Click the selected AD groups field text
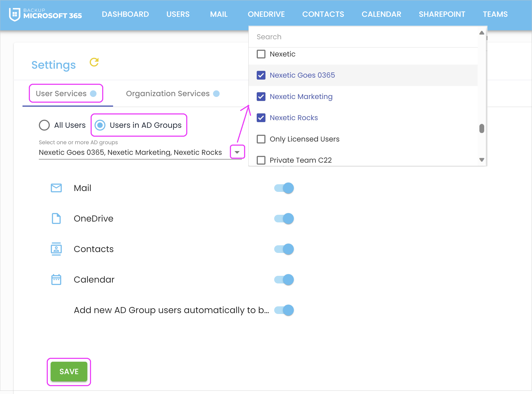The width and height of the screenshot is (532, 394). pos(130,152)
